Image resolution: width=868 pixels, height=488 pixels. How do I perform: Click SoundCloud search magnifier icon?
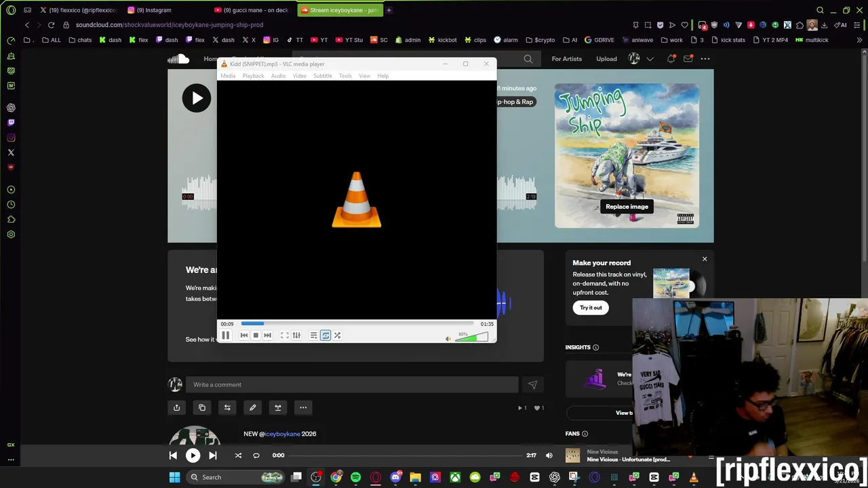[528, 59]
